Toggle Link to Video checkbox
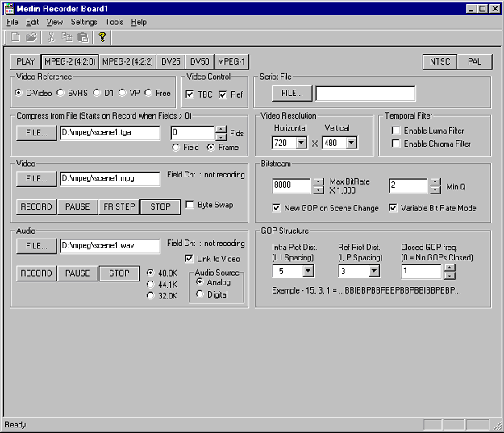This screenshot has height=433, width=504. pyautogui.click(x=189, y=259)
